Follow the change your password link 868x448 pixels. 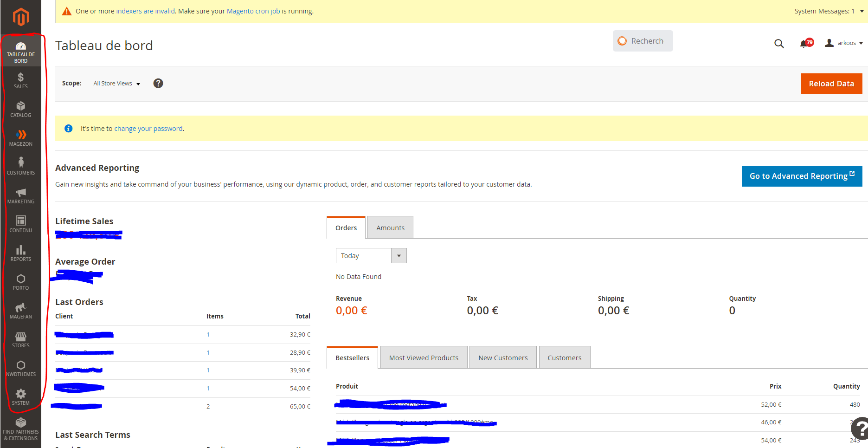pos(148,128)
